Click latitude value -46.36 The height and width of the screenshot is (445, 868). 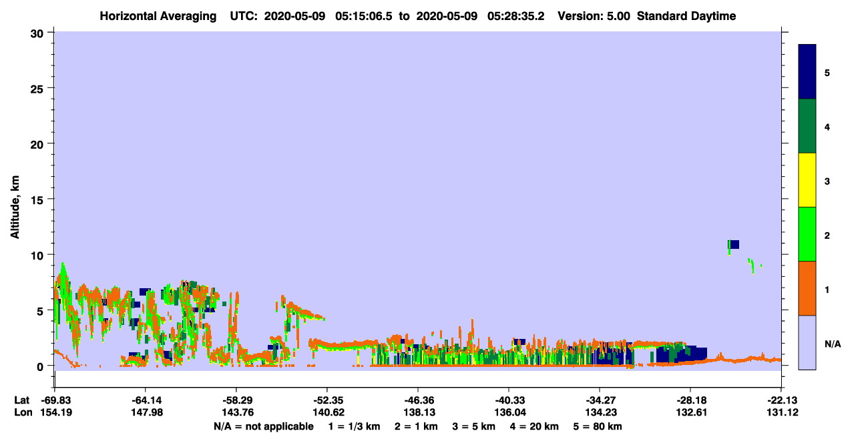[417, 400]
